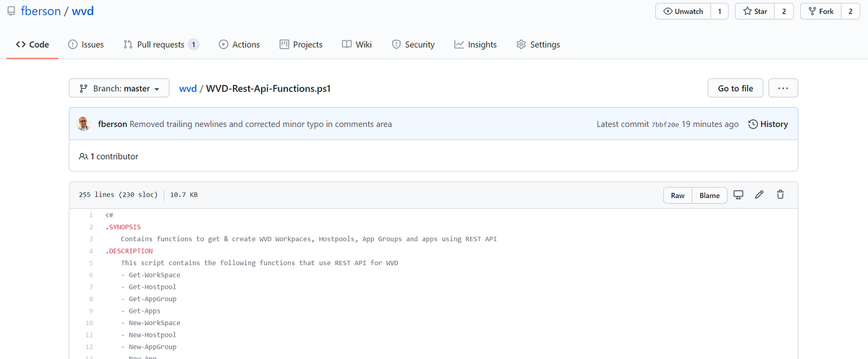Click the '- Get-Apps' code line
Screen dimensions: 868x359
click(x=140, y=311)
